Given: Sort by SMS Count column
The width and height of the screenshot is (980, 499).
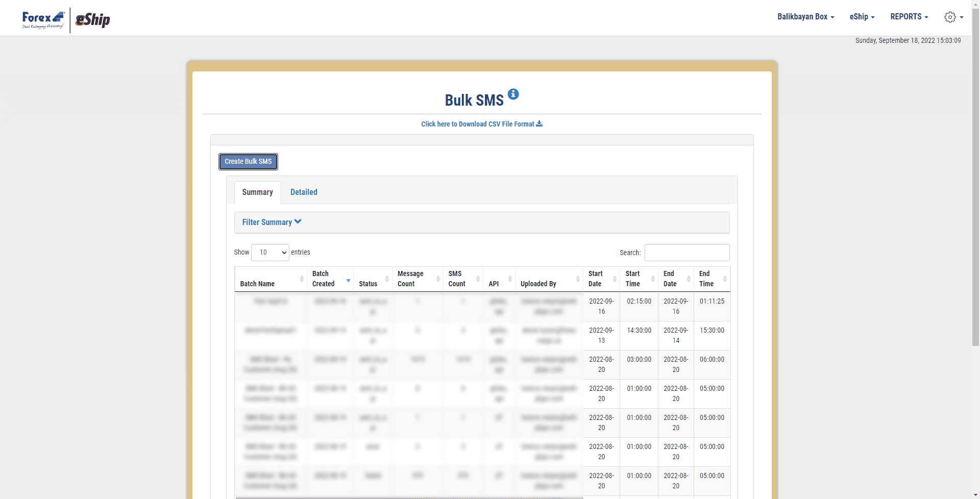Looking at the screenshot, I should point(463,279).
